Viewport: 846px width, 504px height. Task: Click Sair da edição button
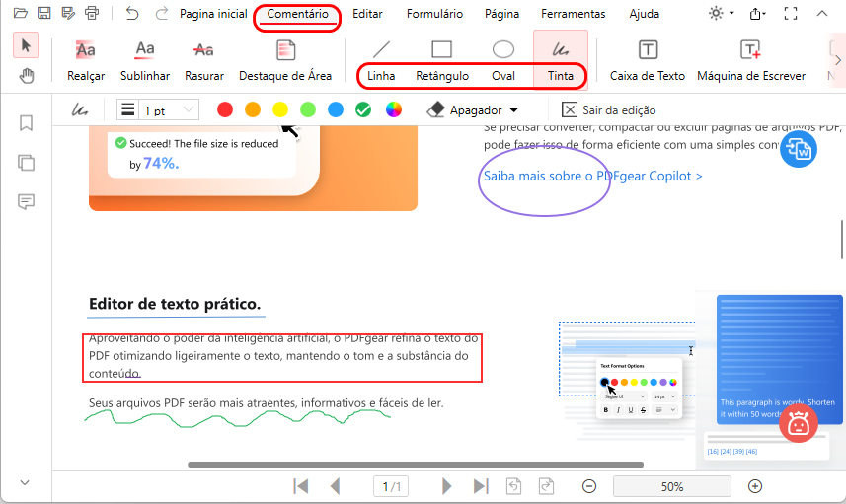[609, 109]
